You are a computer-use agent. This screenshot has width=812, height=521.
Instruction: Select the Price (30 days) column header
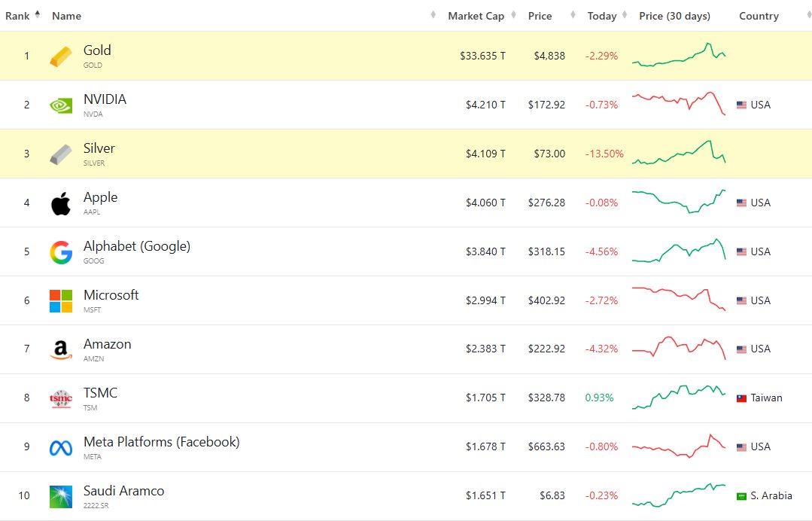(676, 15)
